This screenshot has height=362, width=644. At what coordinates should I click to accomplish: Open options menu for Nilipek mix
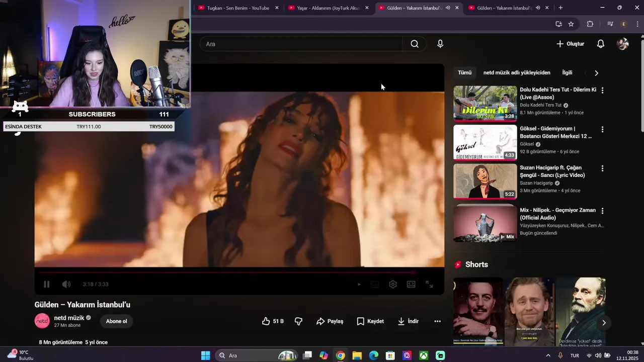click(x=602, y=211)
